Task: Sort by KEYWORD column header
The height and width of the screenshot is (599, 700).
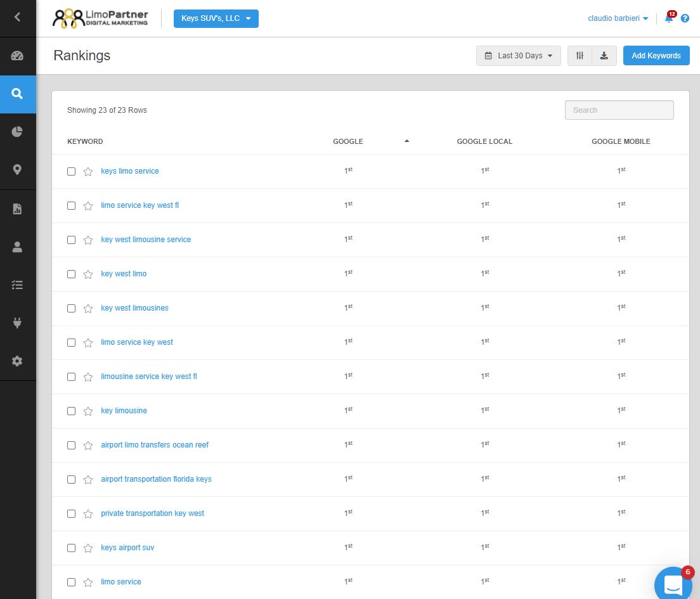Action: pos(85,141)
